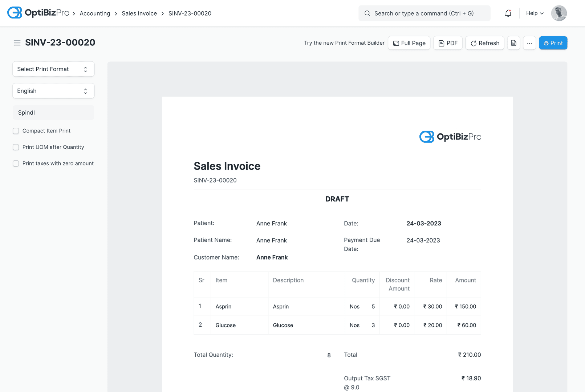Try the new Print Format Builder
The width and height of the screenshot is (585, 392).
tap(344, 42)
